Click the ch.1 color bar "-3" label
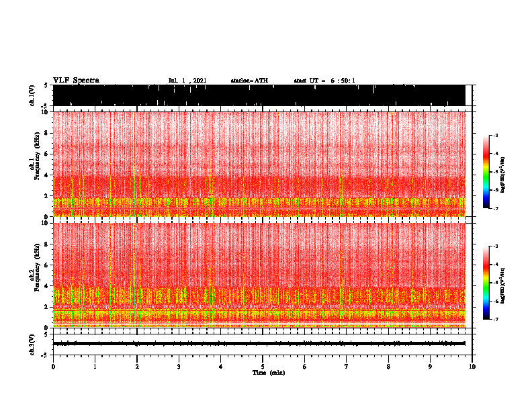532x411 pixels. 495,136
